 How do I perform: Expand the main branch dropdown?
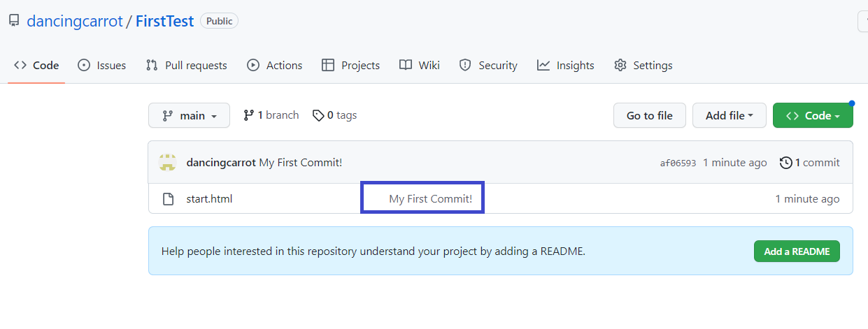[189, 115]
